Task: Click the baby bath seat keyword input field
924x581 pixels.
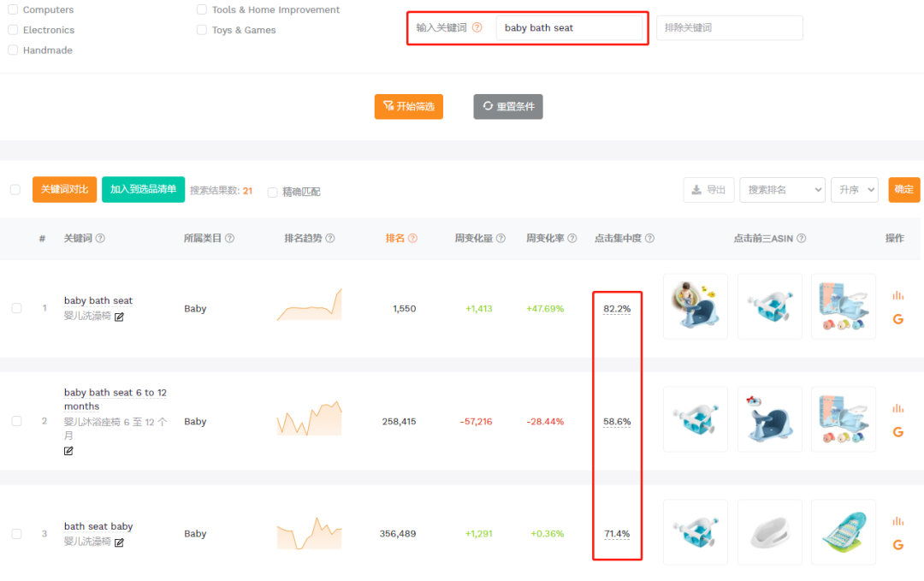Action: click(572, 27)
